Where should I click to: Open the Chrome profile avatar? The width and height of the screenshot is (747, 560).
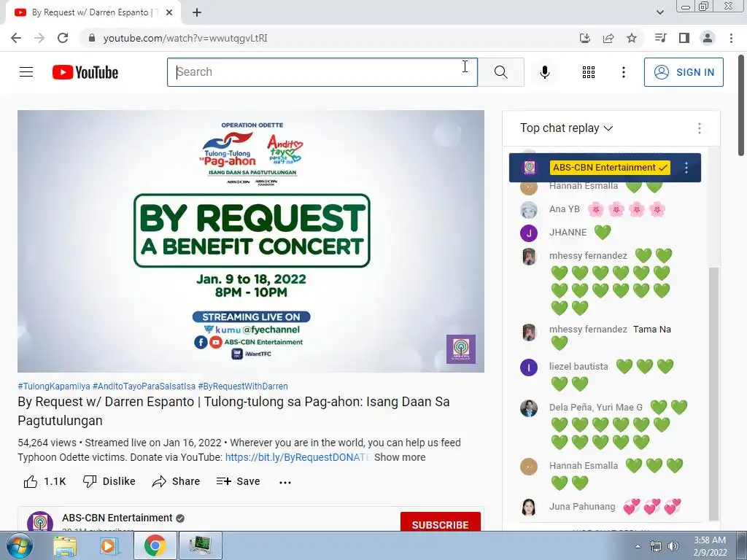pyautogui.click(x=708, y=38)
